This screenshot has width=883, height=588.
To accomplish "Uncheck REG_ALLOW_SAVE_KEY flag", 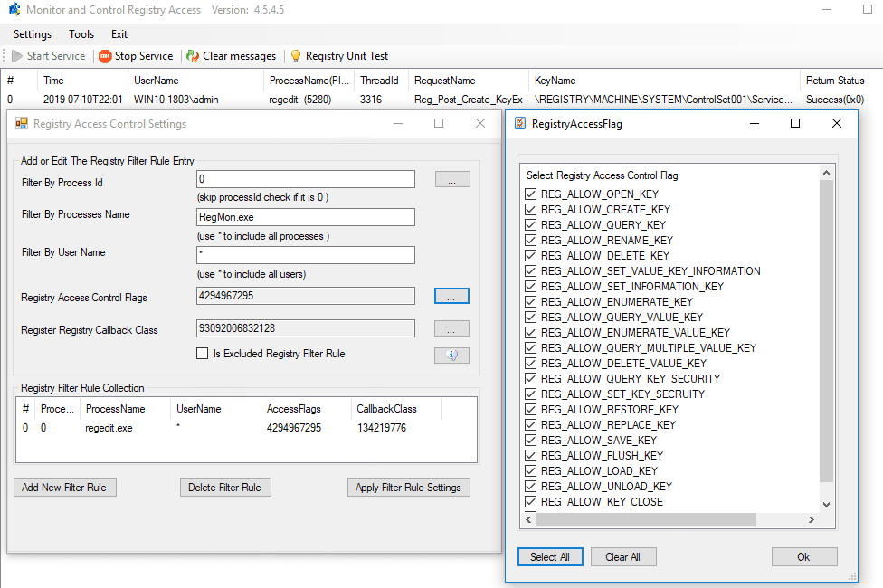I will [x=530, y=441].
